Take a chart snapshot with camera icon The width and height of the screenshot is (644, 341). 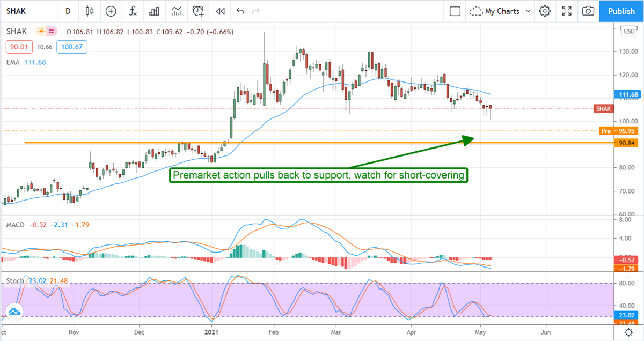point(588,11)
